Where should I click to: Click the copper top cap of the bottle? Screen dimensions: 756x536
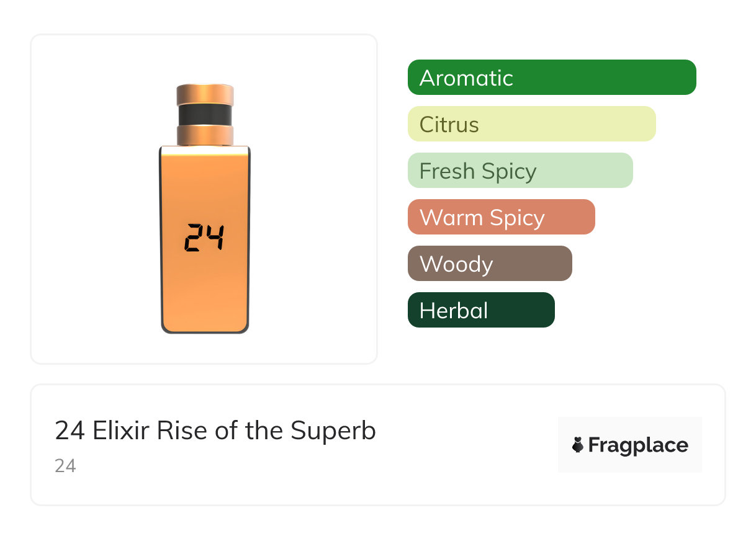pyautogui.click(x=205, y=94)
